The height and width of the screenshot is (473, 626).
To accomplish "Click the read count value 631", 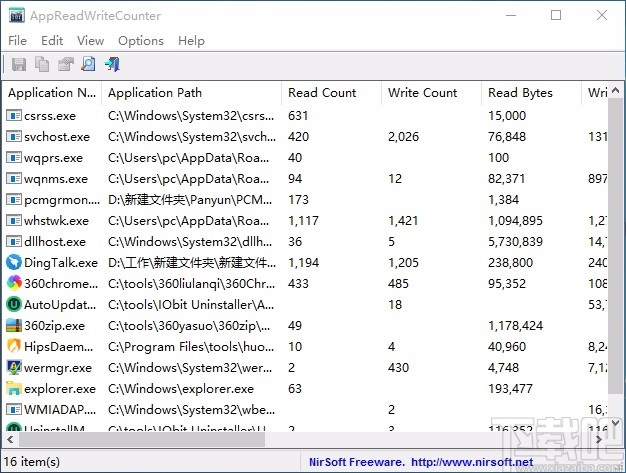I will 298,116.
